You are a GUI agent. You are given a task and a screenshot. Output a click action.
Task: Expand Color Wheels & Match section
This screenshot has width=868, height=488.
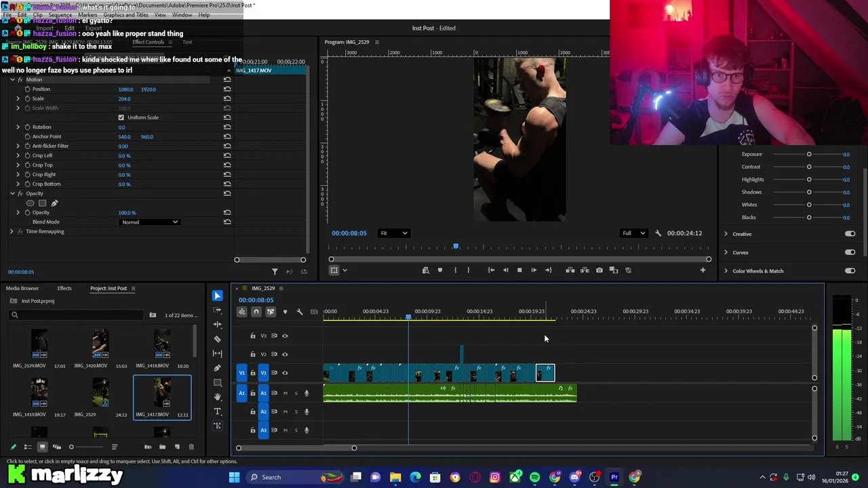[x=726, y=271]
